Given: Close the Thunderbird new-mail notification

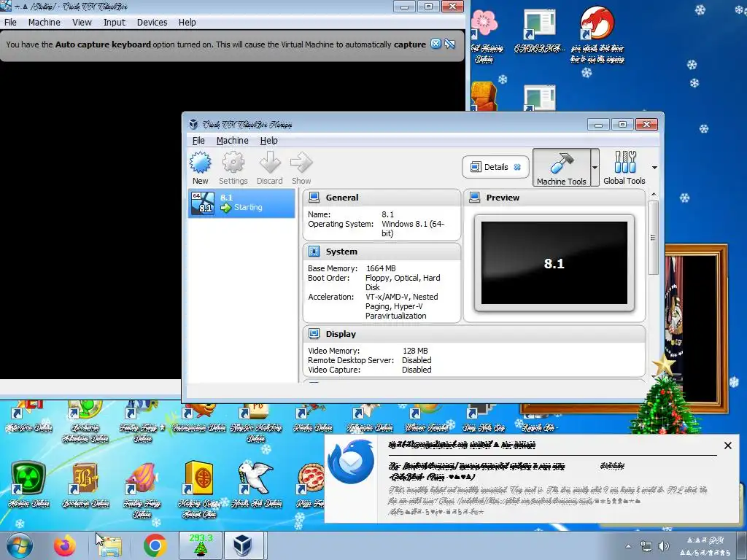Looking at the screenshot, I should (x=727, y=446).
